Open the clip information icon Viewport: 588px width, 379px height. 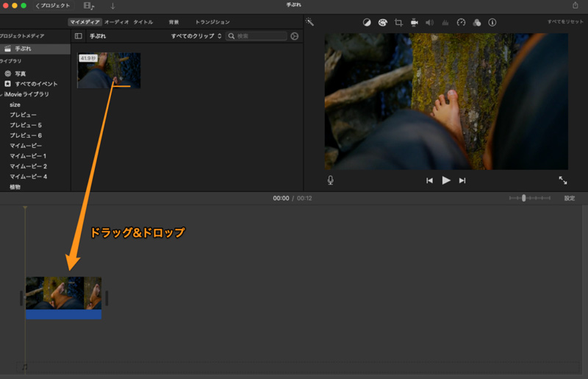492,23
